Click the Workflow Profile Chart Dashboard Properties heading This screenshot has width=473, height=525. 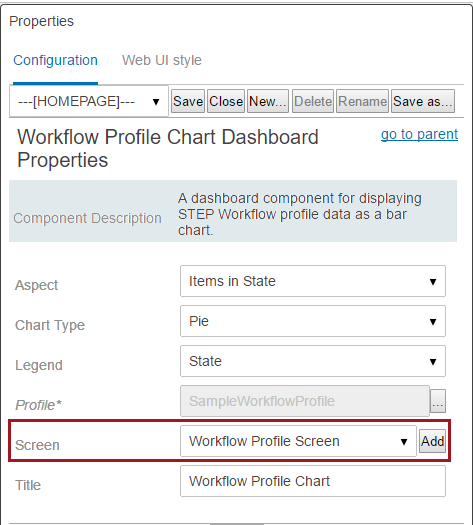click(x=168, y=148)
